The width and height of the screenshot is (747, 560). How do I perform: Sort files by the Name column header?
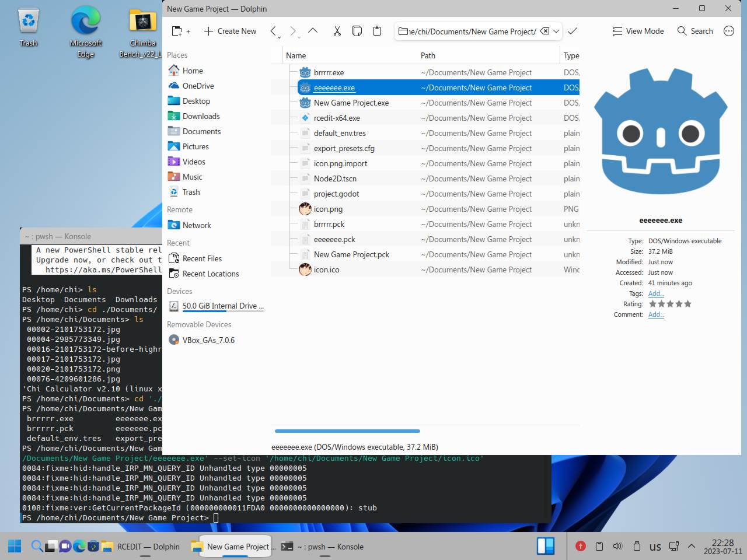(296, 55)
